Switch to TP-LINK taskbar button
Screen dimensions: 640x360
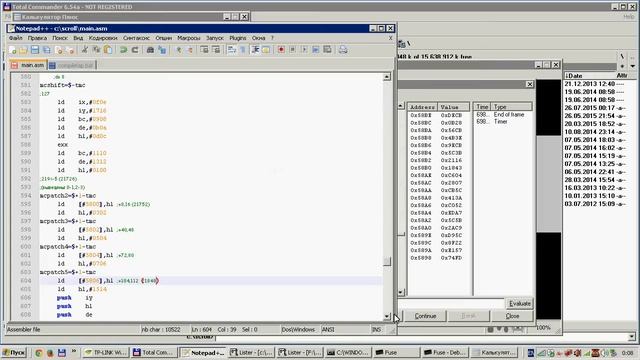[x=106, y=353]
